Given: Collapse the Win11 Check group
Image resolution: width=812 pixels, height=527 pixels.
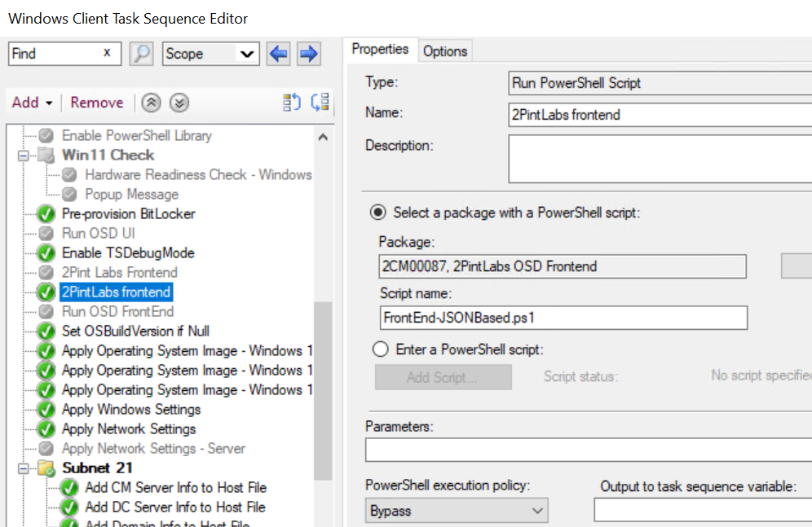Looking at the screenshot, I should click(x=24, y=155).
